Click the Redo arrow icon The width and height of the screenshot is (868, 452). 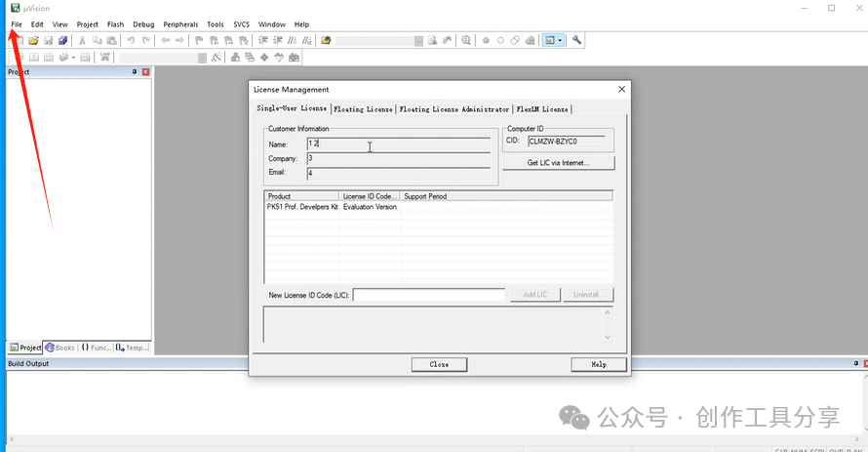pyautogui.click(x=145, y=40)
